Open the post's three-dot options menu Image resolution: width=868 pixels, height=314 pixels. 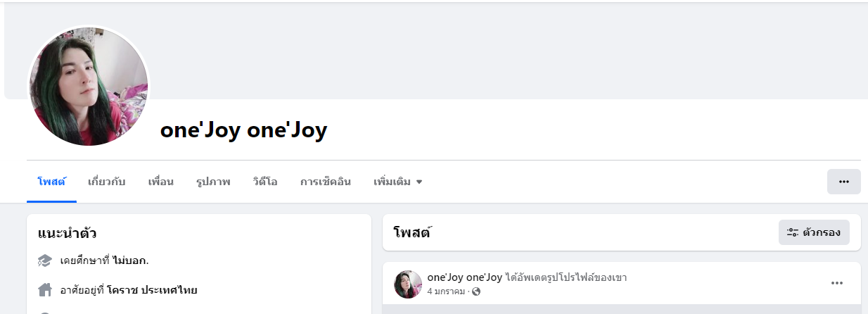[x=836, y=283]
